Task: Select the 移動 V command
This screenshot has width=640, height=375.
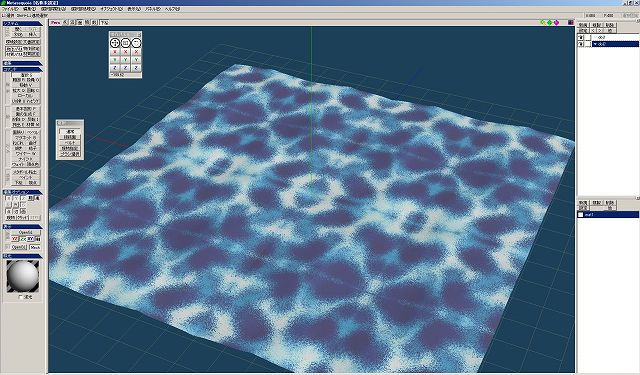Action: pos(26,85)
